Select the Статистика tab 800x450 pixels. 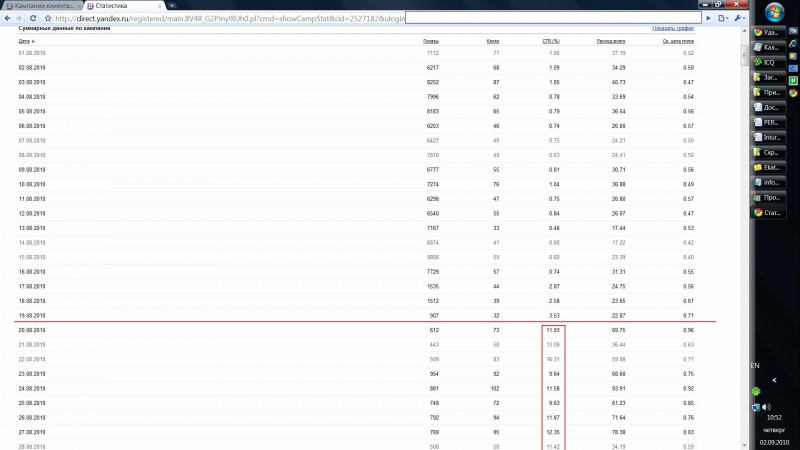click(122, 6)
